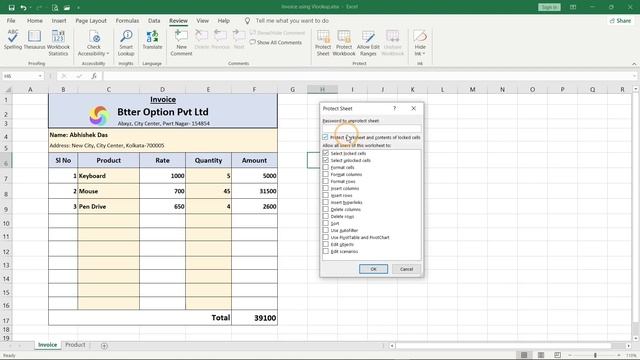The height and width of the screenshot is (360, 640).
Task: Click Cancel in Protect Sheet dialog
Action: pos(406,269)
